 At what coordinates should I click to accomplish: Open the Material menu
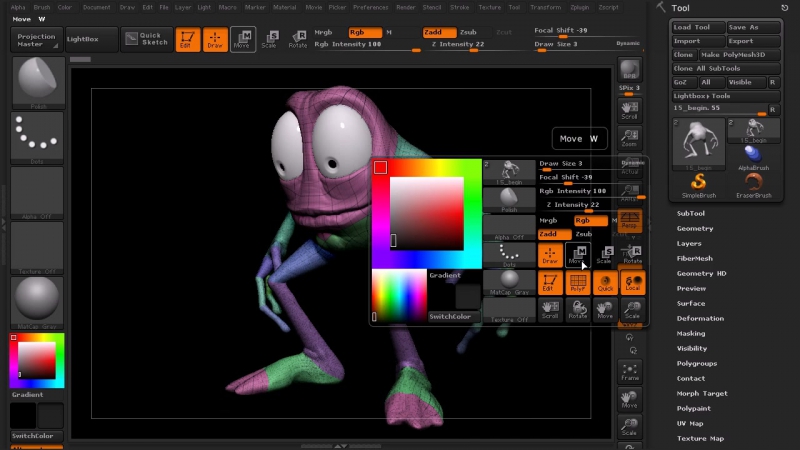pyautogui.click(x=285, y=8)
